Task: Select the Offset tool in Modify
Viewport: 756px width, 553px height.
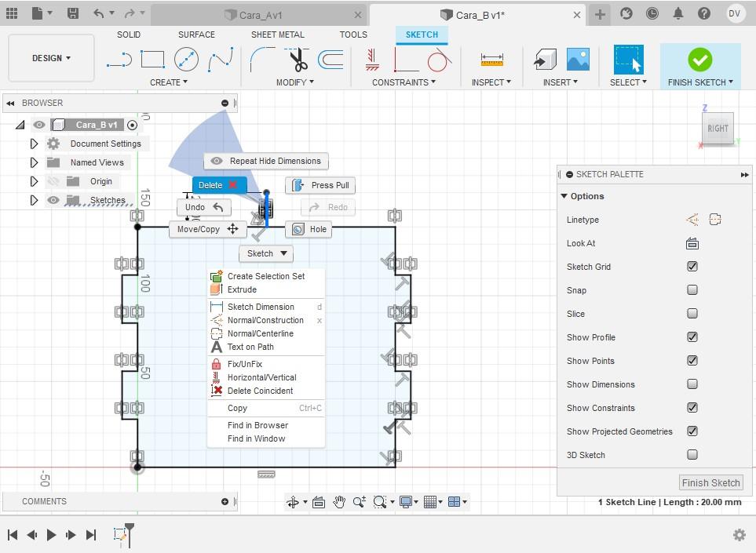Action: (331, 60)
